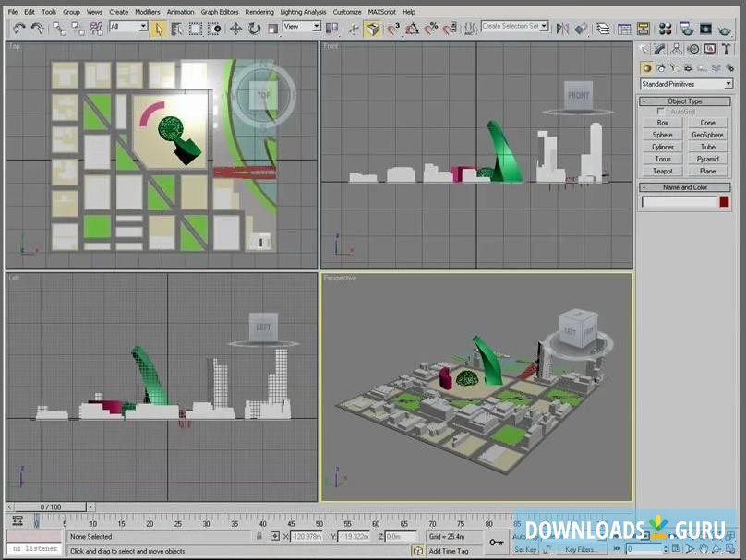
Task: Enable the AutoGrid checkbox
Action: [660, 112]
